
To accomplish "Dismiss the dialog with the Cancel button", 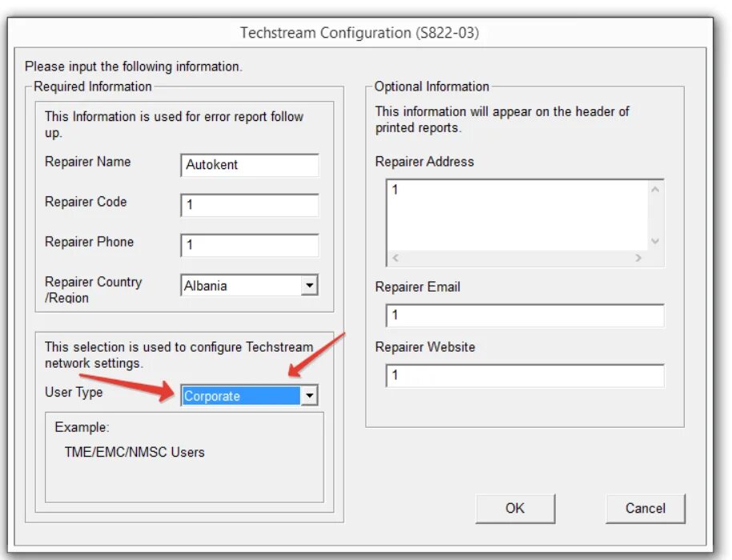I will pos(646,508).
